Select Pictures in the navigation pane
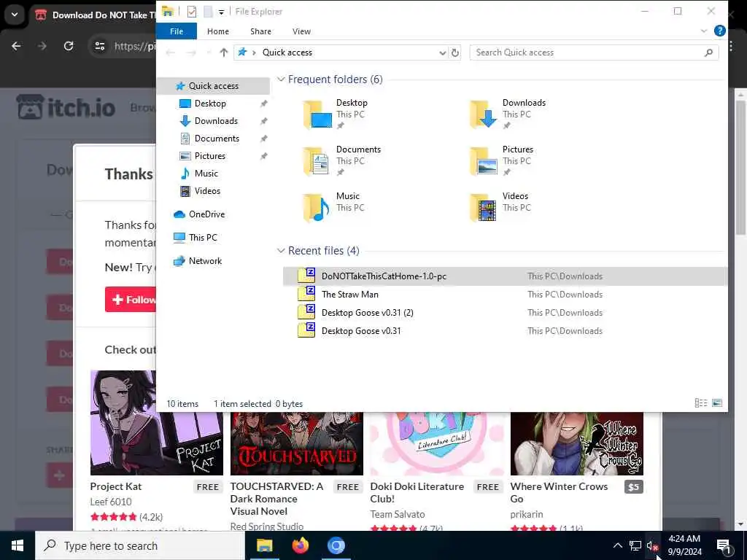 (x=209, y=156)
